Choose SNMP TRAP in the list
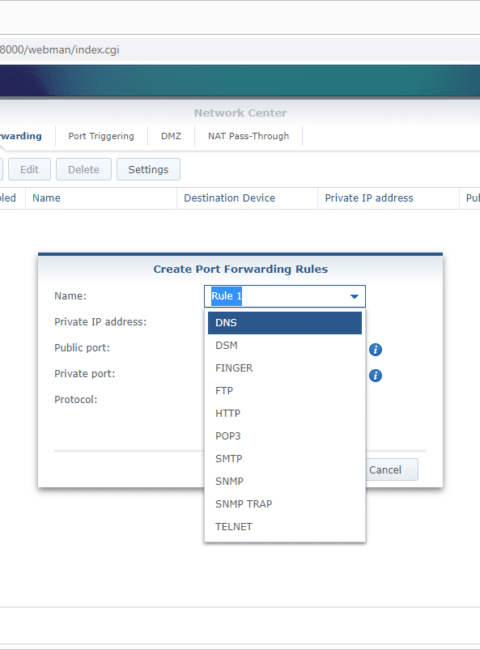The image size is (480, 650). point(285,504)
